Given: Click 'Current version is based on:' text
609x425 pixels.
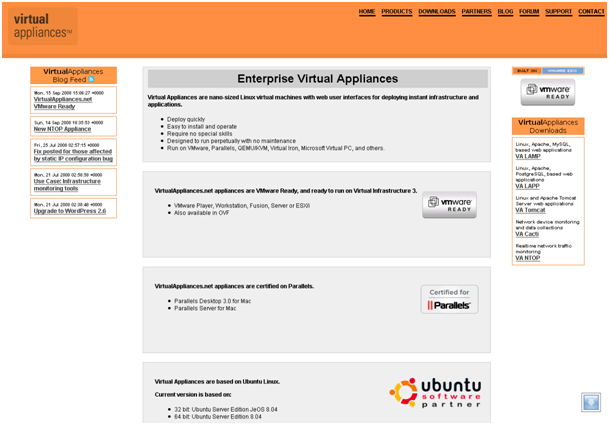Looking at the screenshot, I should [x=193, y=394].
